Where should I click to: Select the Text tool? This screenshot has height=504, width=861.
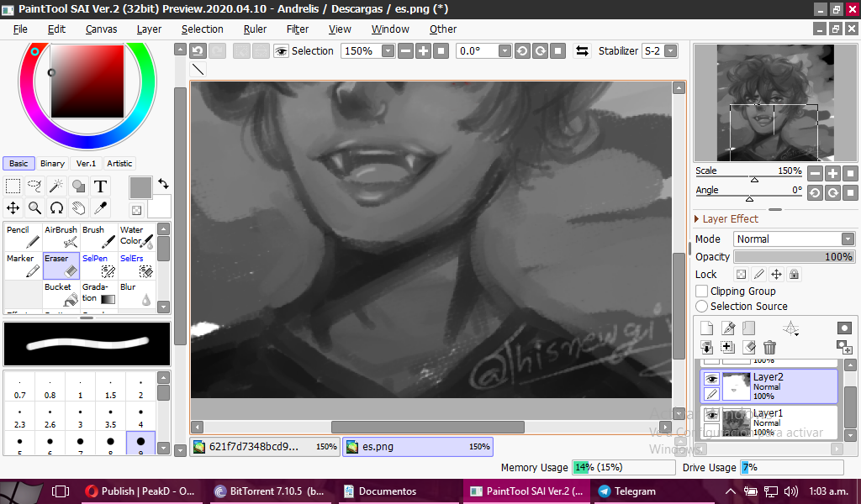tap(101, 186)
